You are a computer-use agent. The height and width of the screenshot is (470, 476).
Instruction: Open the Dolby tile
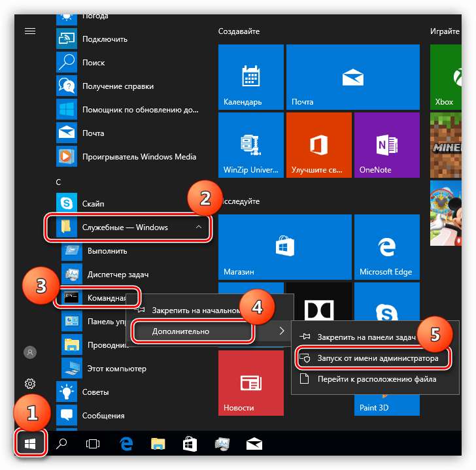[x=319, y=303]
